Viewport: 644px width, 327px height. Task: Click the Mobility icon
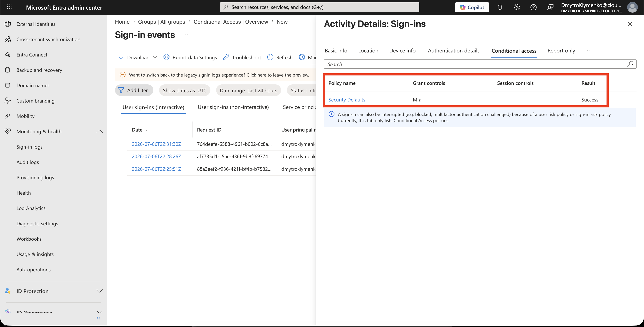click(x=8, y=116)
